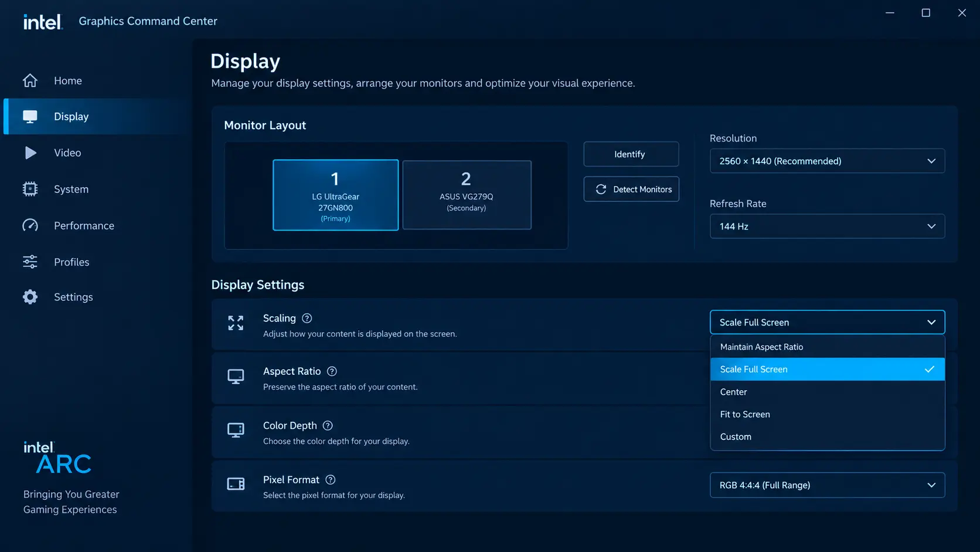The width and height of the screenshot is (980, 552).
Task: Click the Settings gear icon in sidebar
Action: 30,297
